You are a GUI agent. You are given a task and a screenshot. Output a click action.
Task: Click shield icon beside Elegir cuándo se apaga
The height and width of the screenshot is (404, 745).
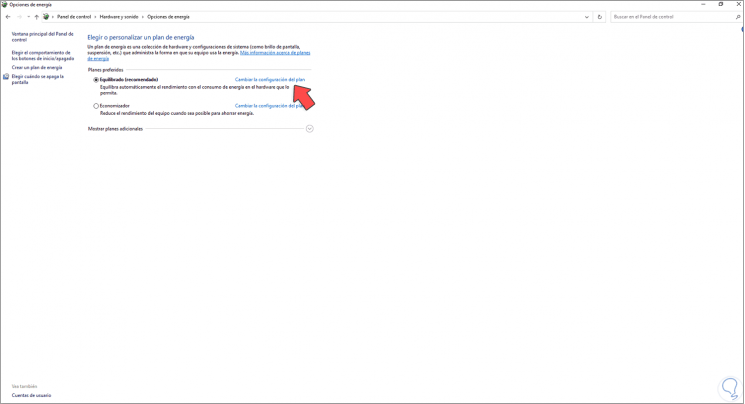pos(6,77)
